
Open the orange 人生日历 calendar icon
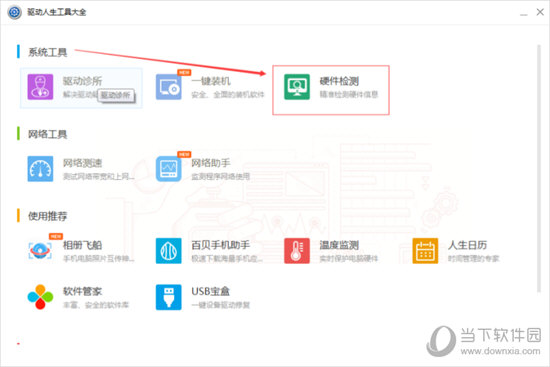click(425, 251)
